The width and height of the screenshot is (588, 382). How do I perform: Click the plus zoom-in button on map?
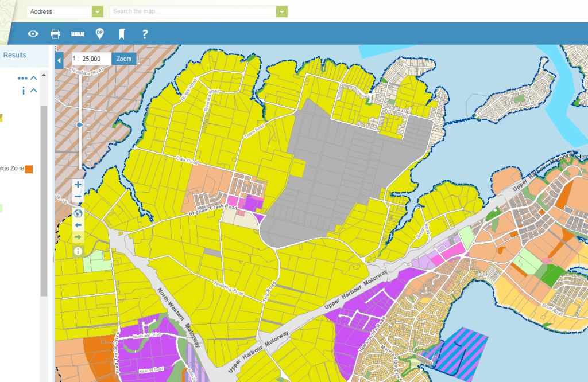pos(78,185)
